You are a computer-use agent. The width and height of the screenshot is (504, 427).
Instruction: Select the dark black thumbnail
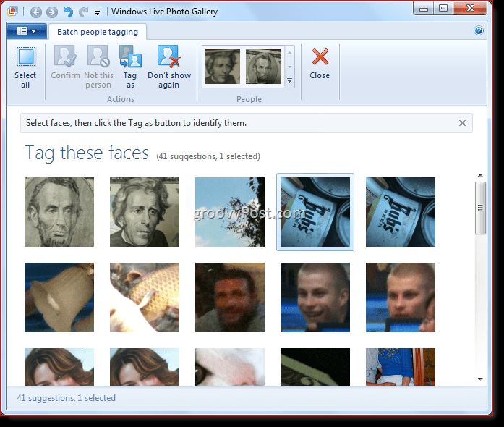(315, 367)
